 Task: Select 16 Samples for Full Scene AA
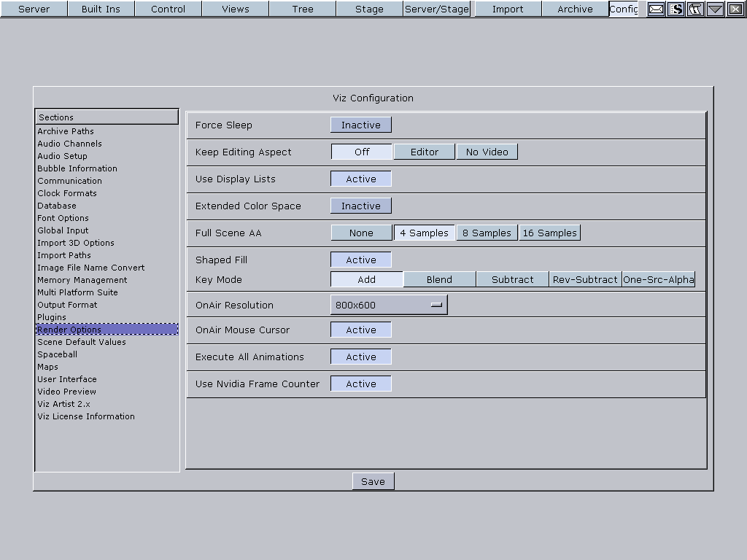pyautogui.click(x=549, y=233)
